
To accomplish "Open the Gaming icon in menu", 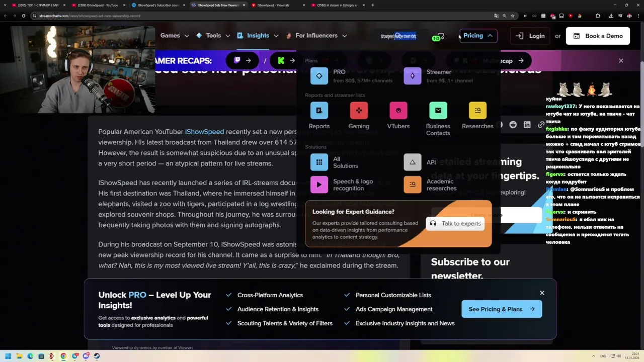I will (359, 111).
